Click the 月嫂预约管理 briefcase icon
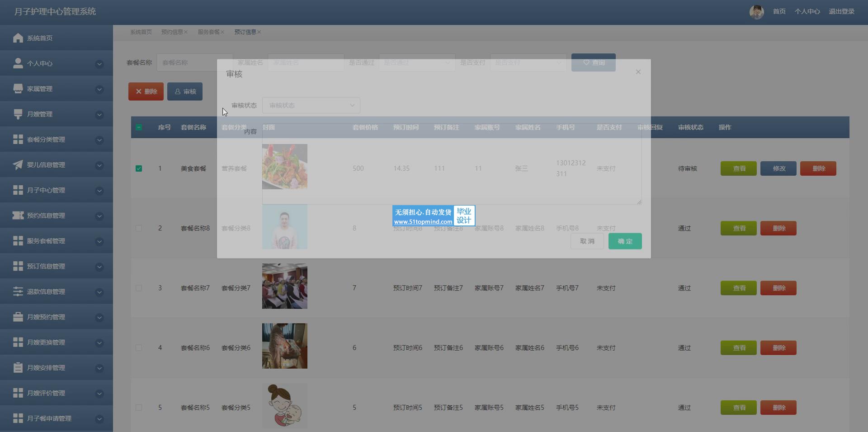This screenshot has width=868, height=432. (18, 317)
